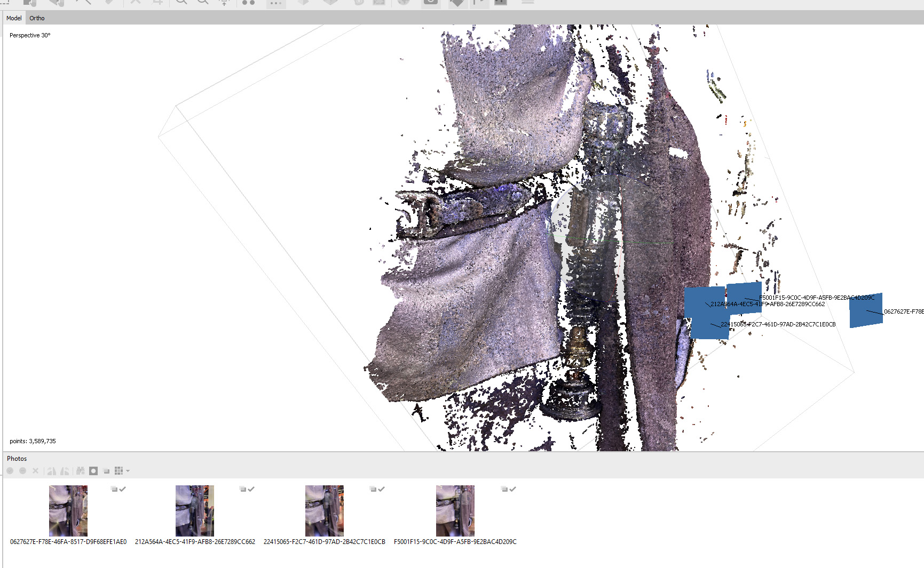Screen dimensions: 924x568
Task: Toggle the Show Depth Maps icon in Photos toolbar
Action: (x=106, y=471)
